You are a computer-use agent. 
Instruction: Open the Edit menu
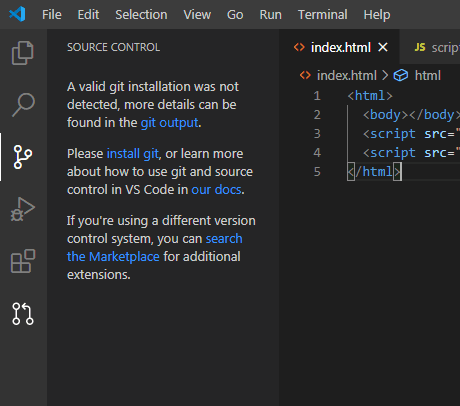(x=88, y=15)
